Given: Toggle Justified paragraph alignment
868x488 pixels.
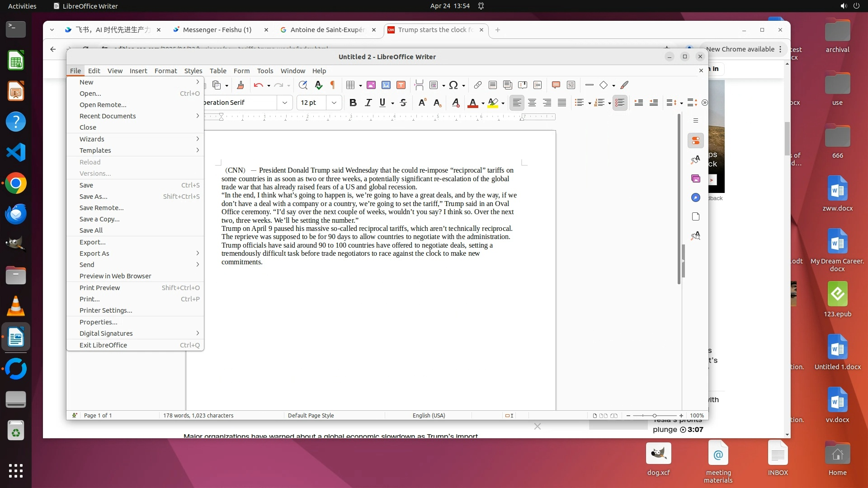Looking at the screenshot, I should (562, 103).
